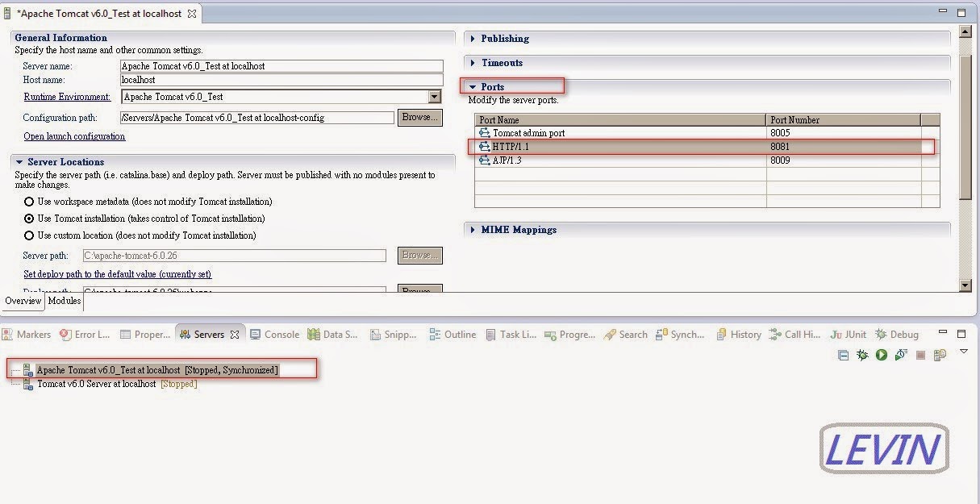Select Use custom location option
980x504 pixels.
point(29,235)
